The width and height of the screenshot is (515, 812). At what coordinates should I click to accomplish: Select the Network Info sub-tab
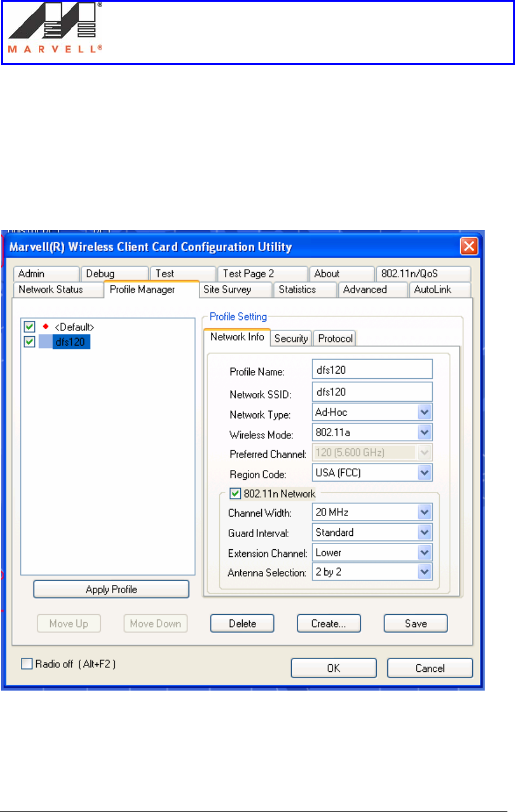tap(237, 337)
